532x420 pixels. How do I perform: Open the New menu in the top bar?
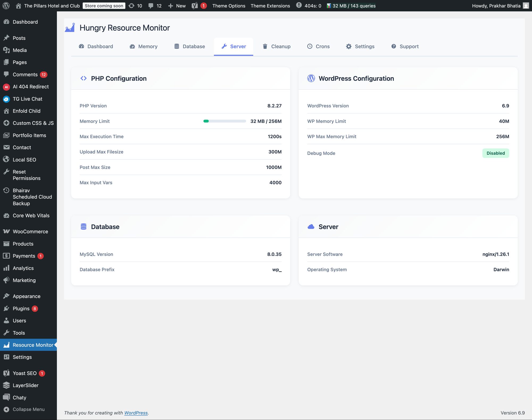(x=177, y=6)
